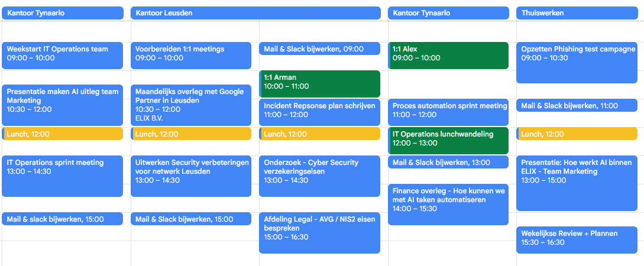This screenshot has height=266, width=644.
Task: Open the Finance overleg AI automatiseren event
Action: 448,205
